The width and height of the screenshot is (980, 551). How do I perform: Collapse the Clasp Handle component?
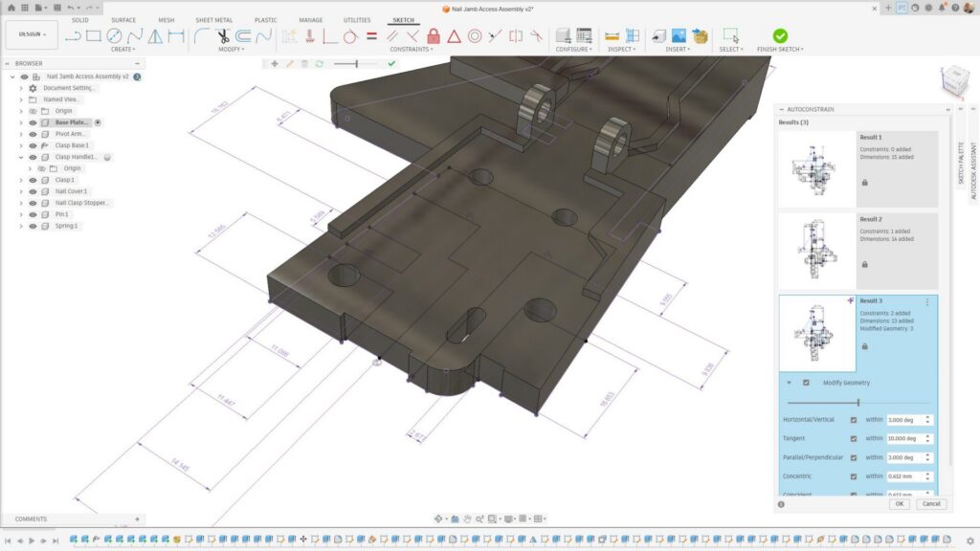click(x=21, y=157)
